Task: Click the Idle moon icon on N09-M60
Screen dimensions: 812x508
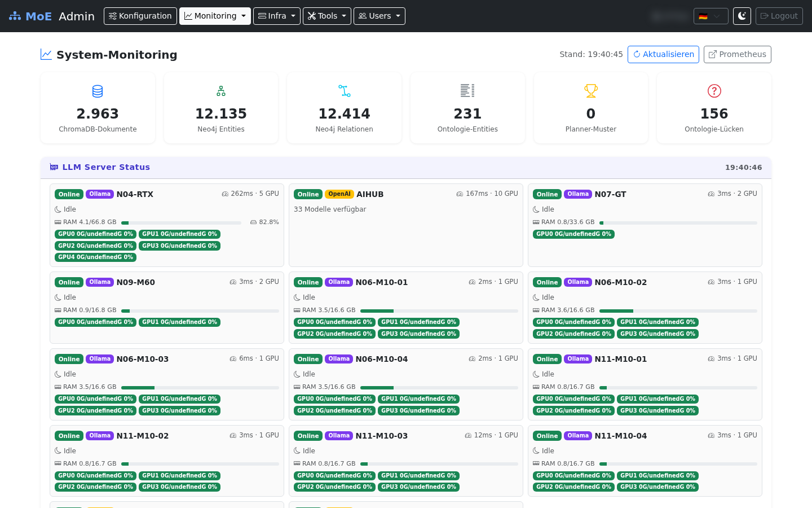Action: click(x=58, y=297)
